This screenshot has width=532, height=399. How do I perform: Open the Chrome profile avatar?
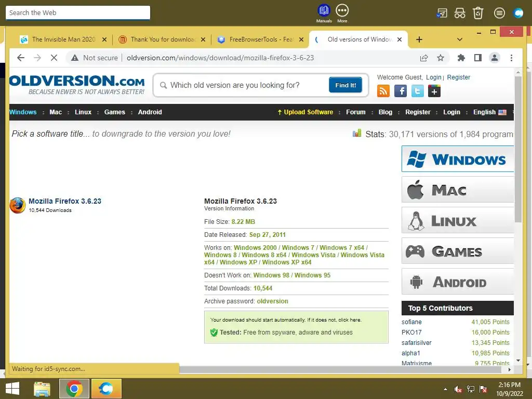tap(495, 58)
